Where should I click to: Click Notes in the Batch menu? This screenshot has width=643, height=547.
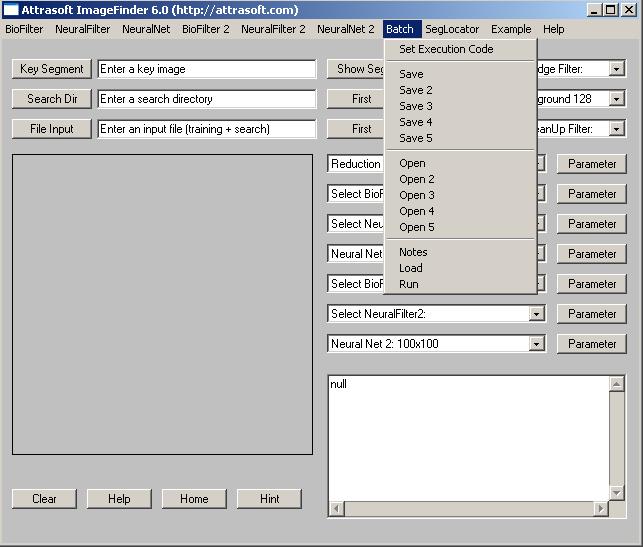point(413,252)
